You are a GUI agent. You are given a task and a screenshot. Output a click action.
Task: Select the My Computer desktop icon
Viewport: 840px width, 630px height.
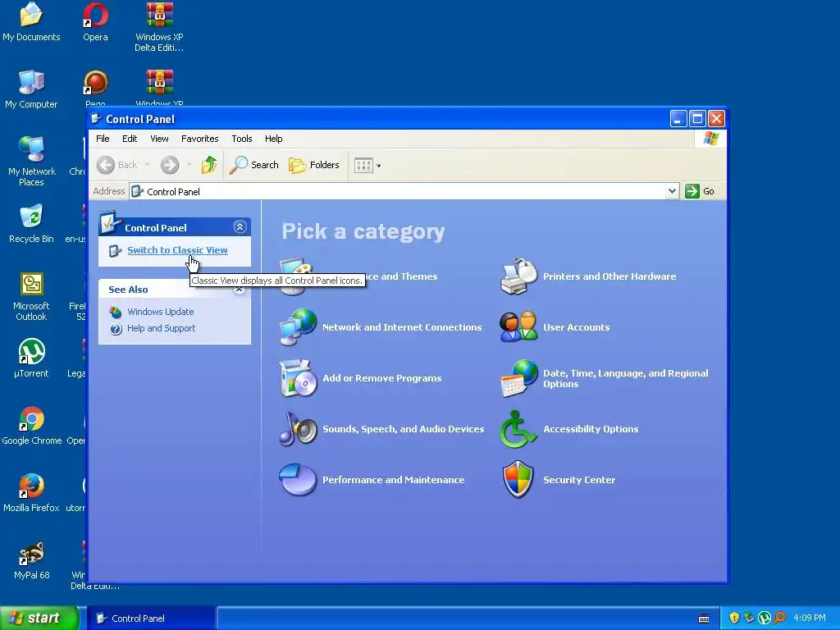31,89
